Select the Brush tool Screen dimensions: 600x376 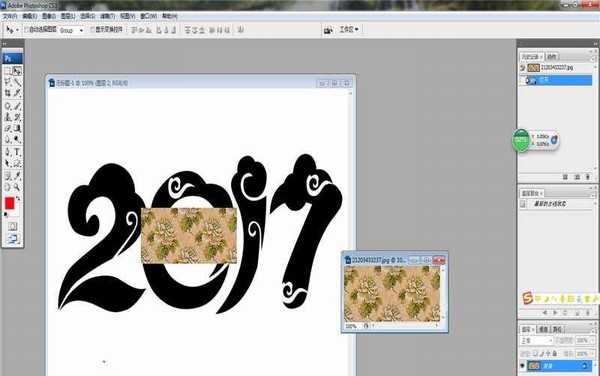[x=17, y=106]
